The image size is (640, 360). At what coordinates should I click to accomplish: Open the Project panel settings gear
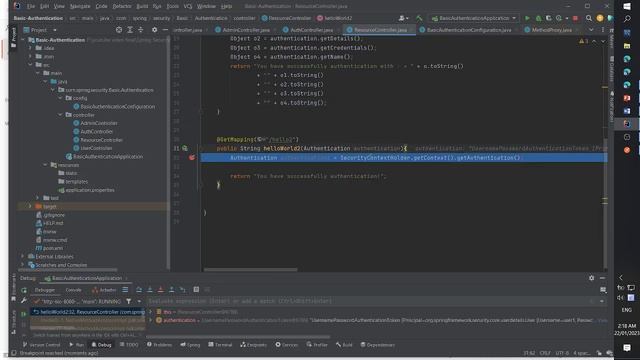pos(154,30)
